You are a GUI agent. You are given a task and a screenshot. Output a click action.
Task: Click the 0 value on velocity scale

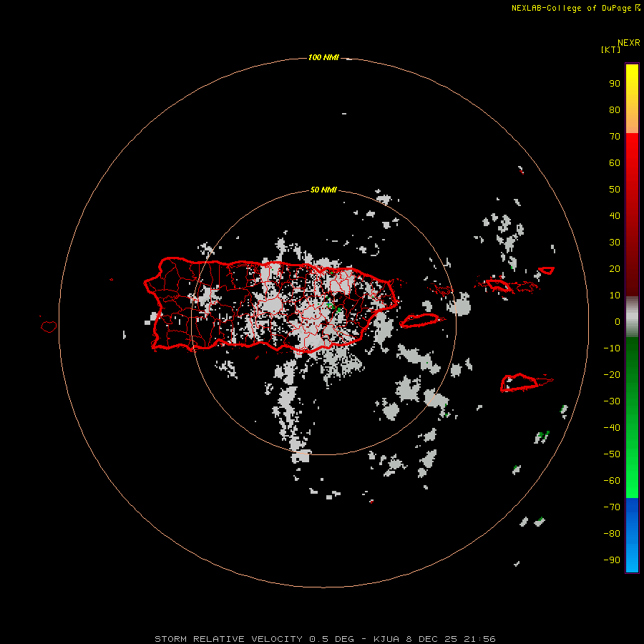[x=618, y=322]
